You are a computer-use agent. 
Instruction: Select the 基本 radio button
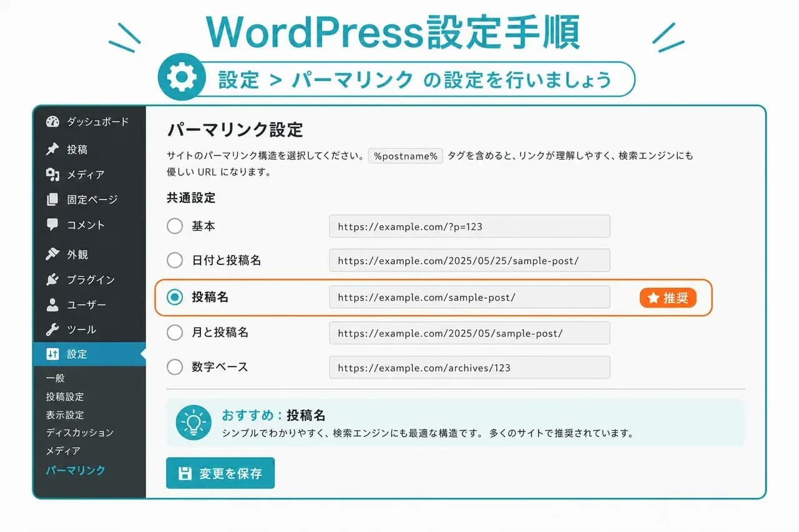(x=175, y=226)
